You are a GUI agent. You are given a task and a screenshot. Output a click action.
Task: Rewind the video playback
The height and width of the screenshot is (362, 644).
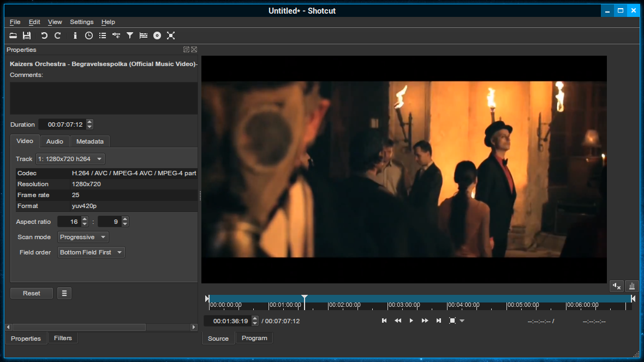tap(397, 321)
